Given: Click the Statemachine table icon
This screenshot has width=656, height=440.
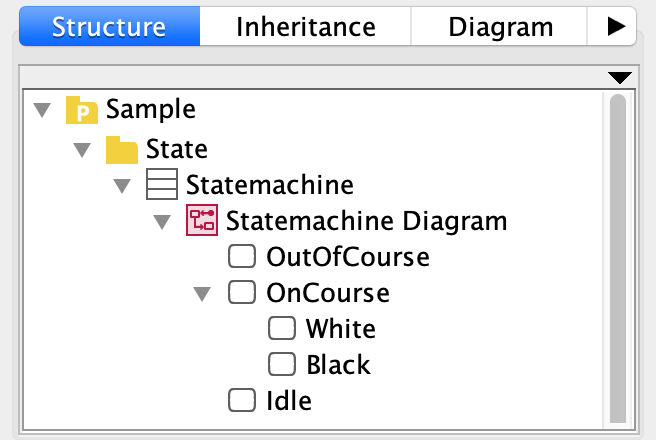Looking at the screenshot, I should (x=161, y=185).
